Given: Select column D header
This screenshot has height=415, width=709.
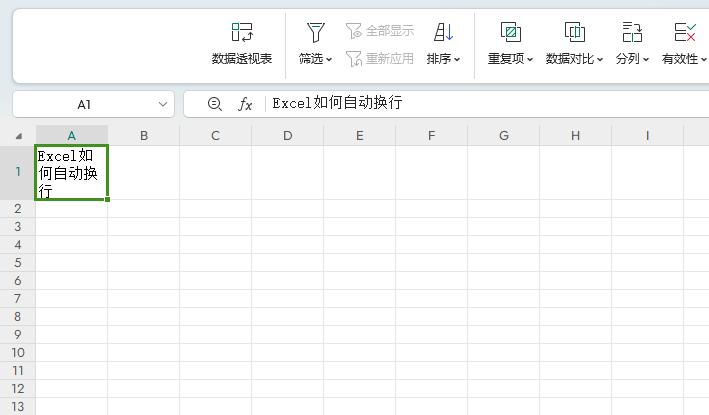Looking at the screenshot, I should point(288,136).
